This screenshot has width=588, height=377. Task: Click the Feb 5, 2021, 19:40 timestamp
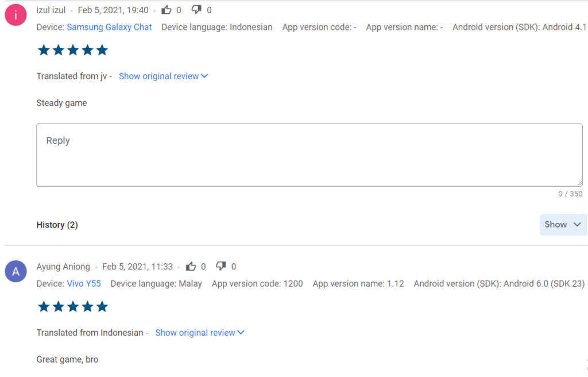coord(113,10)
